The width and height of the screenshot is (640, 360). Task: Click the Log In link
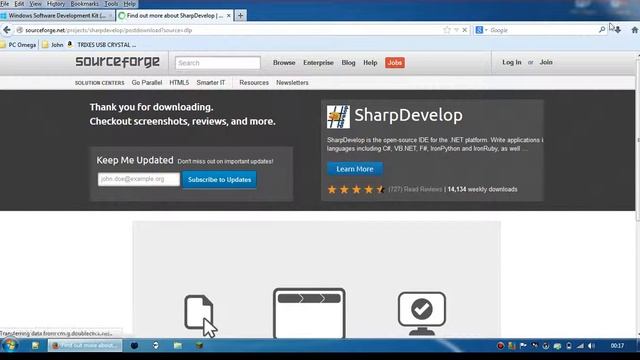[x=512, y=62]
